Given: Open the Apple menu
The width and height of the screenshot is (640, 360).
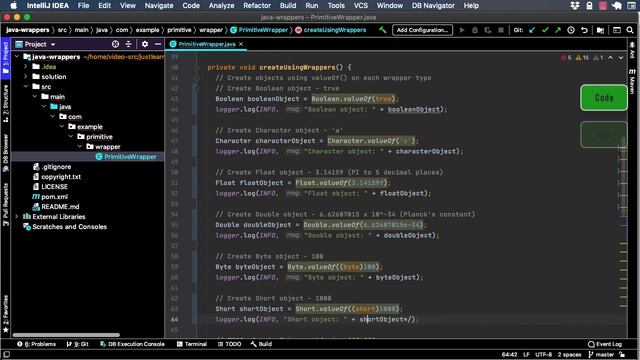Looking at the screenshot, I should point(13,6).
